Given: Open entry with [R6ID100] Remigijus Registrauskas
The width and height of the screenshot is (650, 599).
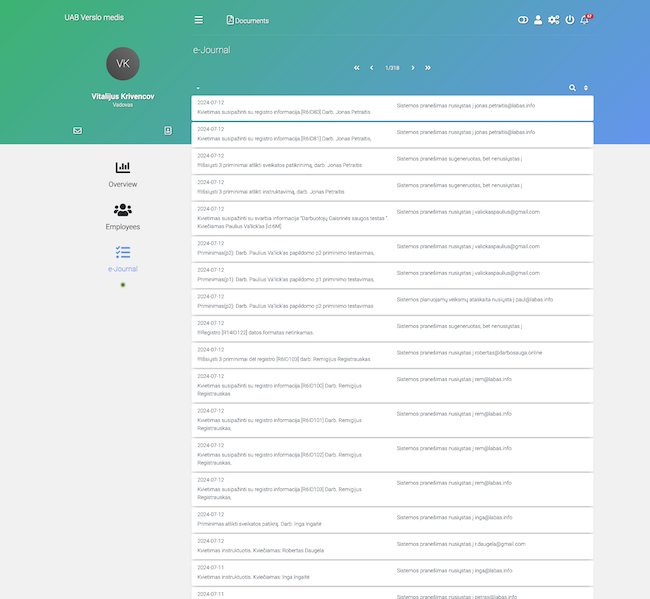Looking at the screenshot, I should pos(392,386).
